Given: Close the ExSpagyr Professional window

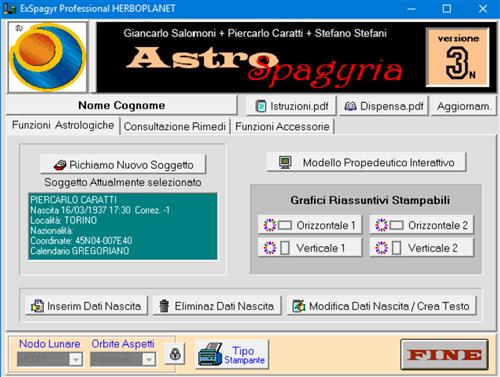Looking at the screenshot, I should (483, 9).
